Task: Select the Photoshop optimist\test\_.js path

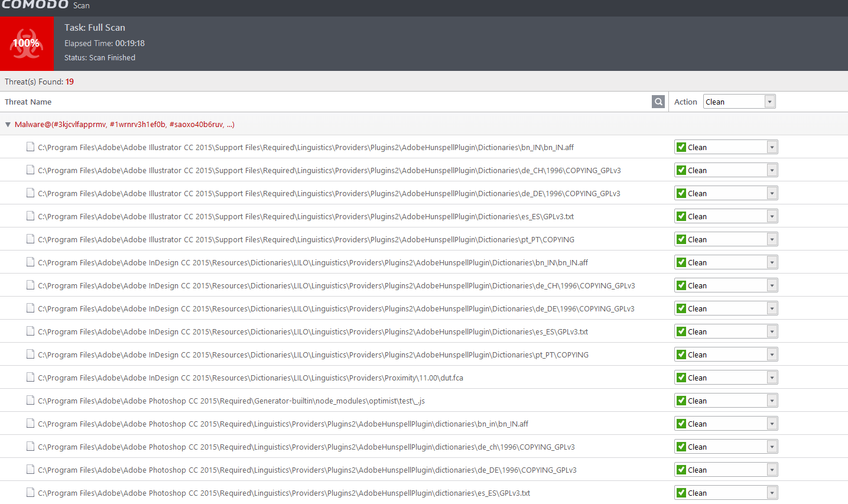Action: pyautogui.click(x=232, y=401)
